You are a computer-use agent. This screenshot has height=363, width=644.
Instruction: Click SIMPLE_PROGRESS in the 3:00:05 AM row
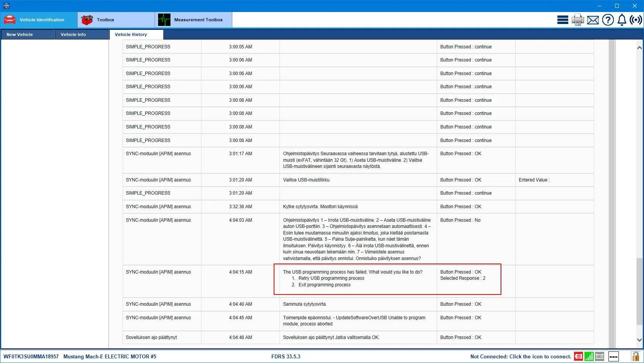pos(148,47)
